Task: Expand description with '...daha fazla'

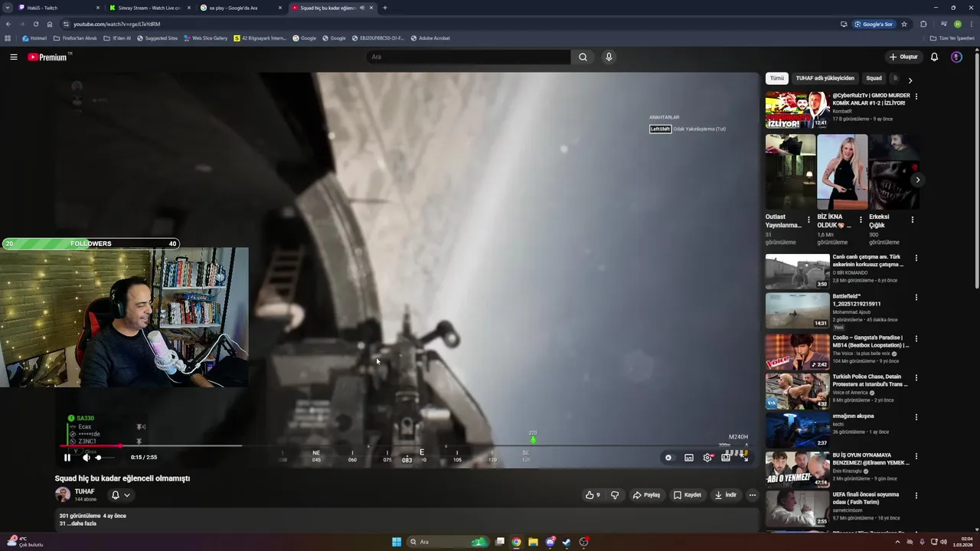Action: click(x=82, y=523)
